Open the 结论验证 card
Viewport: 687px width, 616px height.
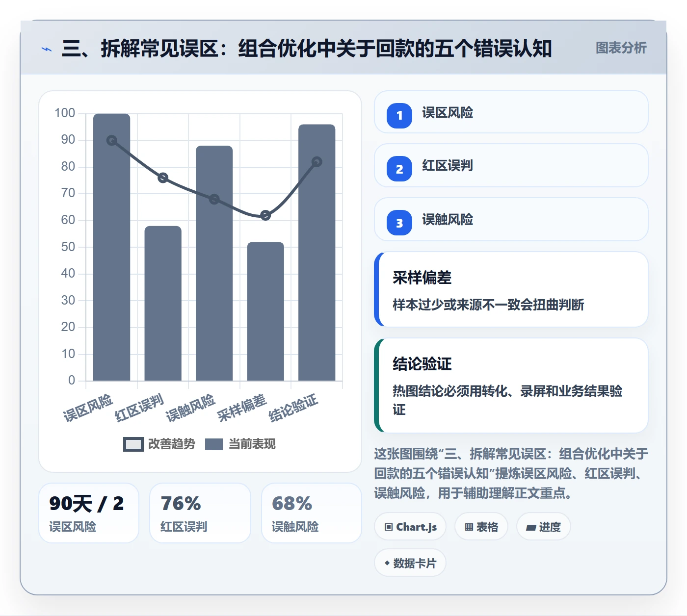coord(511,385)
